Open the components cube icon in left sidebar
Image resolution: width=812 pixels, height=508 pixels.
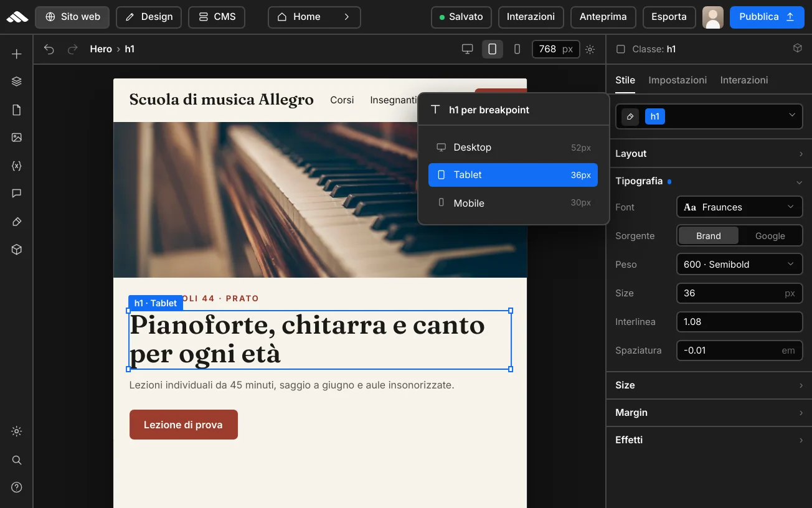(x=17, y=250)
